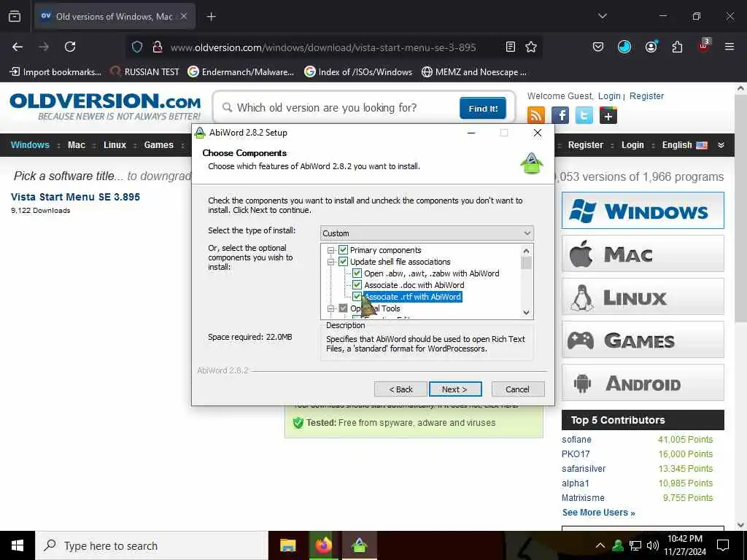Image resolution: width=747 pixels, height=560 pixels.
Task: Focus the Firefox address bar URL
Action: (x=323, y=47)
